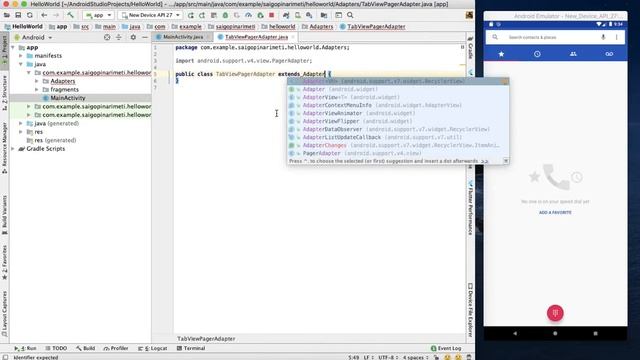Click the Project Structure folder icon in the toolbar

[324, 15]
